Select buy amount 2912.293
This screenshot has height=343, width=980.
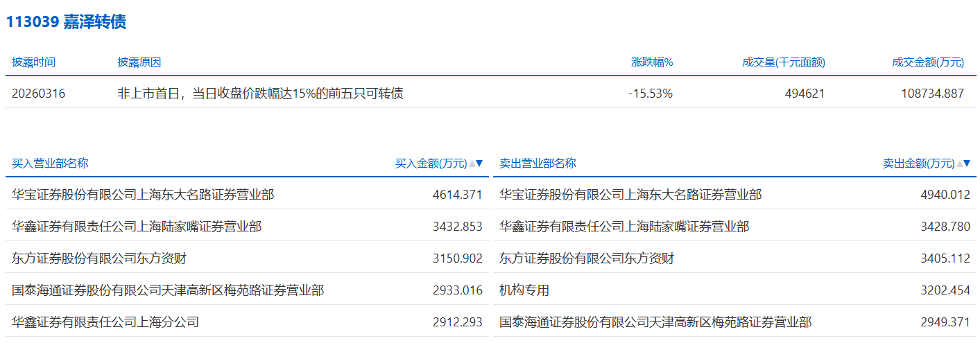coord(457,322)
